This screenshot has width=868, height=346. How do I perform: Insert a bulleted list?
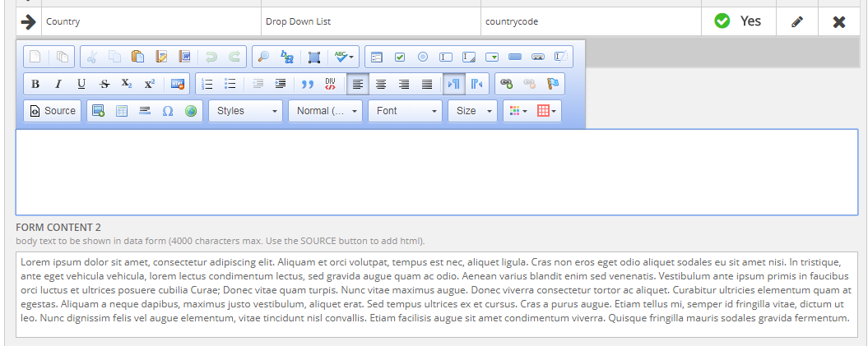point(230,84)
